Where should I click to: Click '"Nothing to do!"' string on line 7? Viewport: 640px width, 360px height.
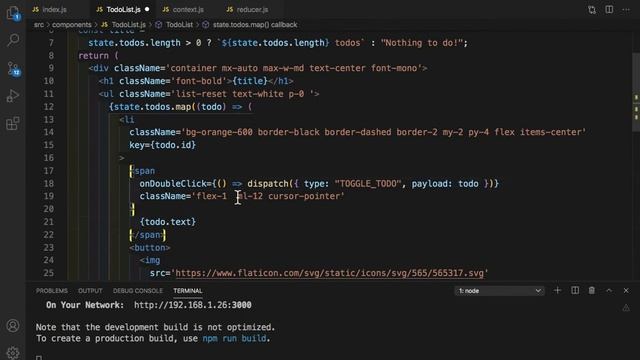pyautogui.click(x=422, y=42)
